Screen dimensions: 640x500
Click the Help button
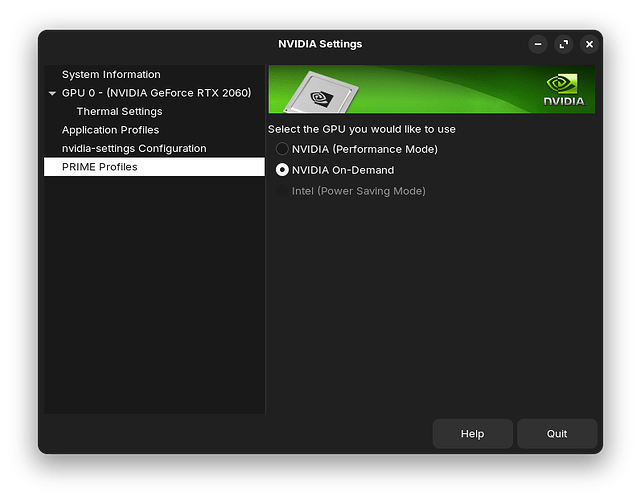[473, 433]
